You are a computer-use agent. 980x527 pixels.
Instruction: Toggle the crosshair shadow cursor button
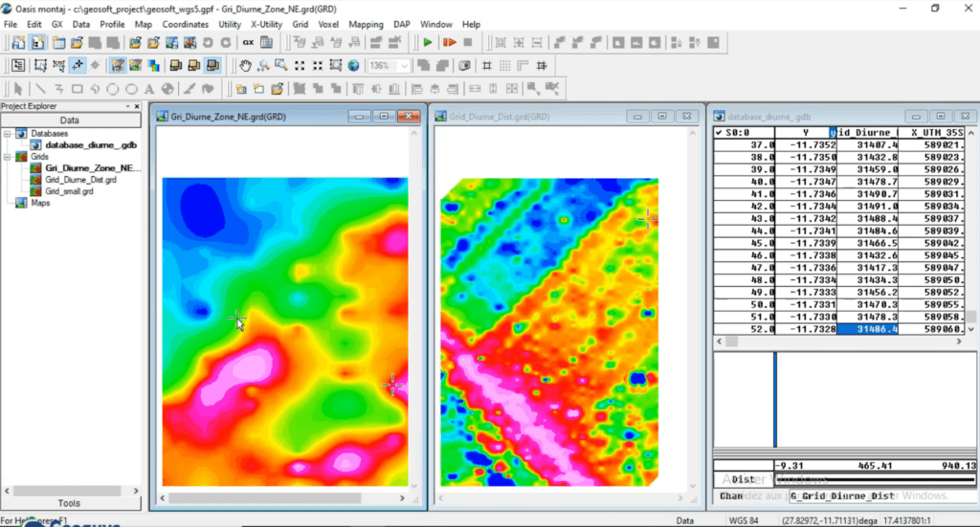(77, 66)
